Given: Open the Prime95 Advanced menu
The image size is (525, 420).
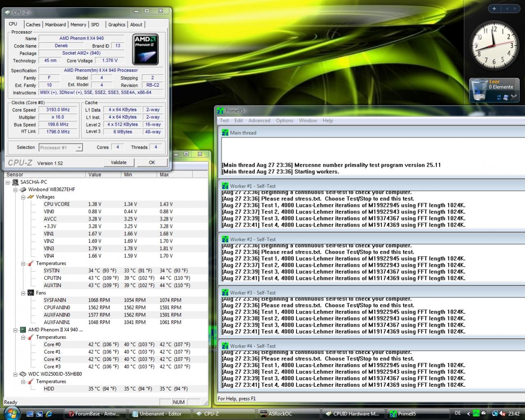Looking at the screenshot, I should (259, 121).
